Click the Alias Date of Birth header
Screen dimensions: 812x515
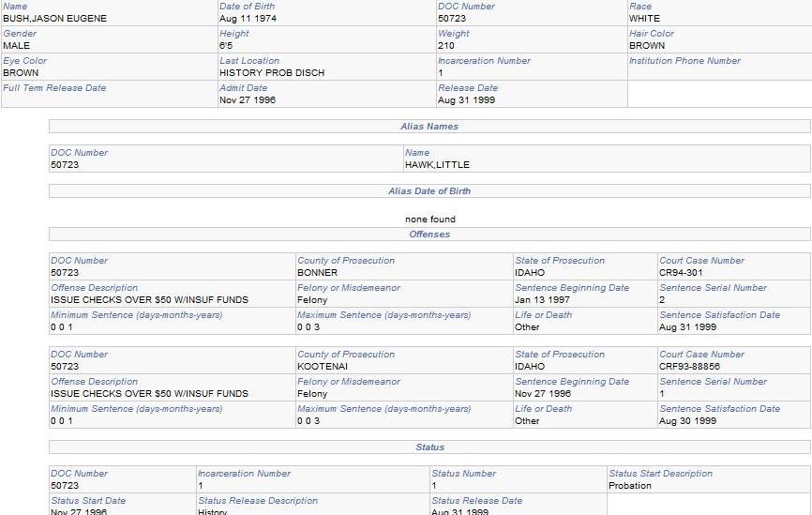(x=429, y=191)
